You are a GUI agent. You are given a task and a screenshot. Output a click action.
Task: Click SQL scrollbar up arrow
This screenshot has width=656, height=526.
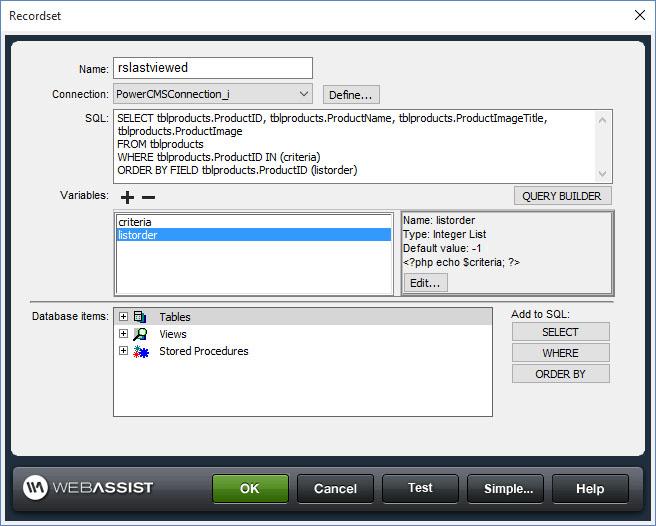click(602, 120)
